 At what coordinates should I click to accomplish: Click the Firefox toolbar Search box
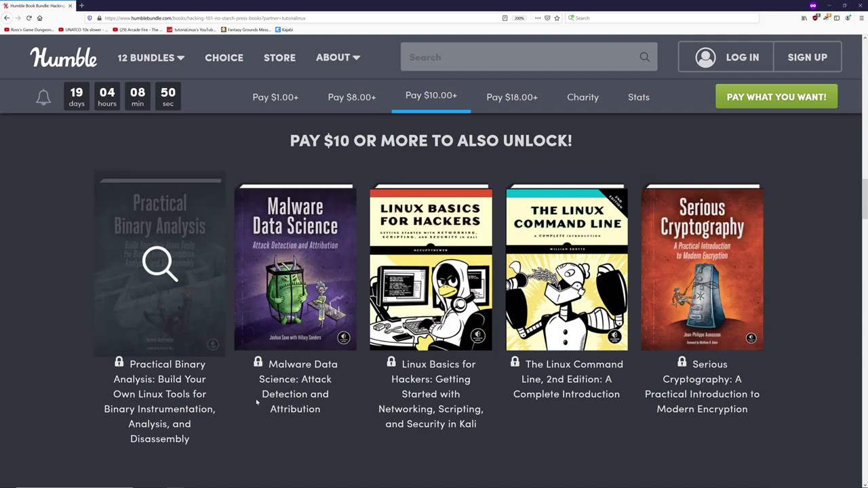click(x=661, y=18)
